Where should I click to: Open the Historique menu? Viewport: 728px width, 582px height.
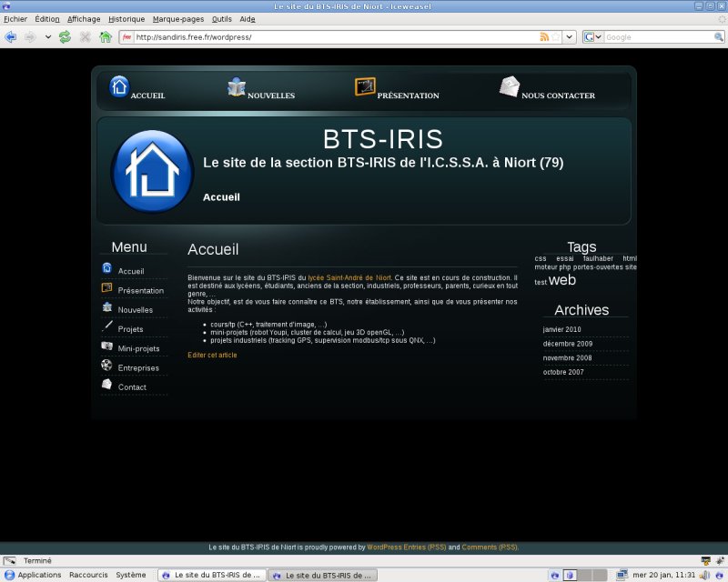click(126, 19)
